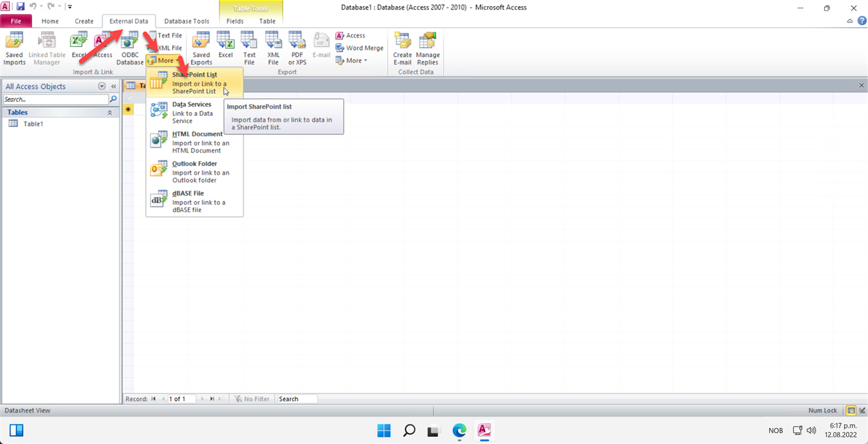Click Undo in Quick Access Toolbar
868x444 pixels.
[x=33, y=7]
